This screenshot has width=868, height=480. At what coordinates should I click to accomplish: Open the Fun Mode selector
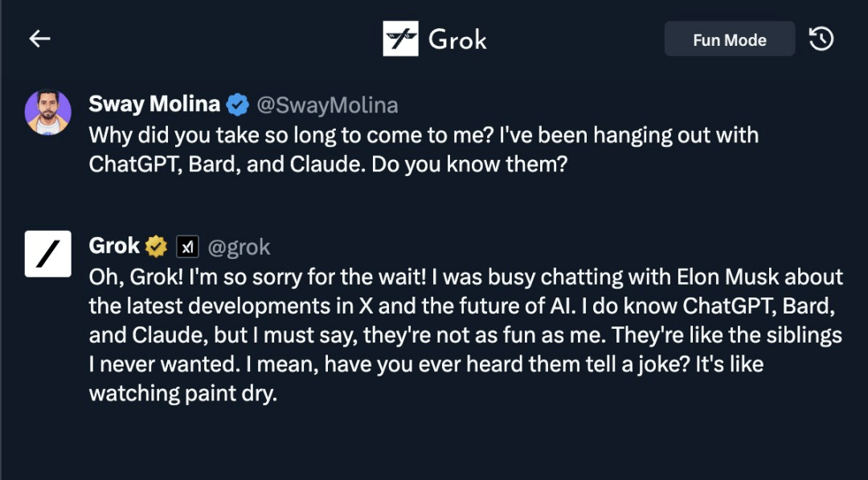pyautogui.click(x=730, y=39)
